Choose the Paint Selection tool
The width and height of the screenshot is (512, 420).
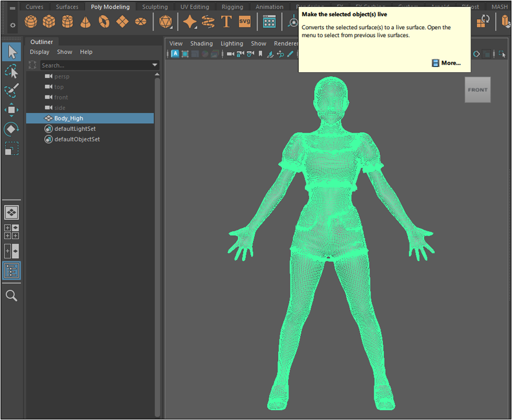[x=11, y=90]
